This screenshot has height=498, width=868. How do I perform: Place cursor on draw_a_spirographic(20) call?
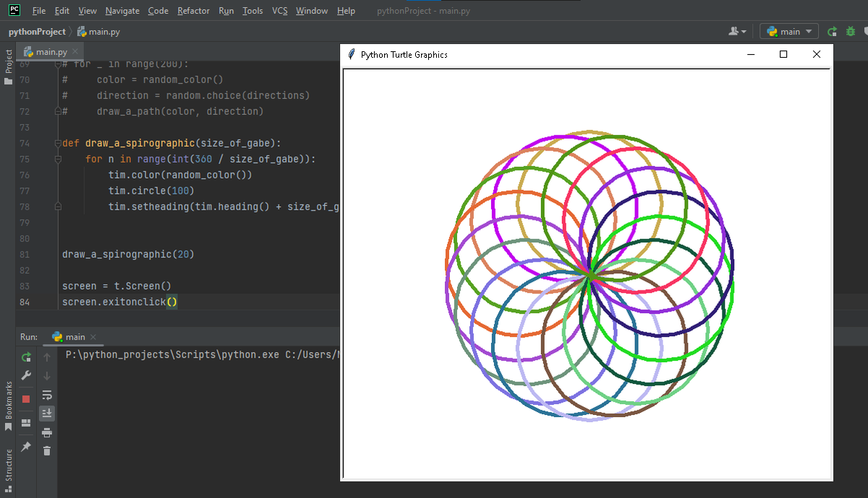(x=128, y=254)
